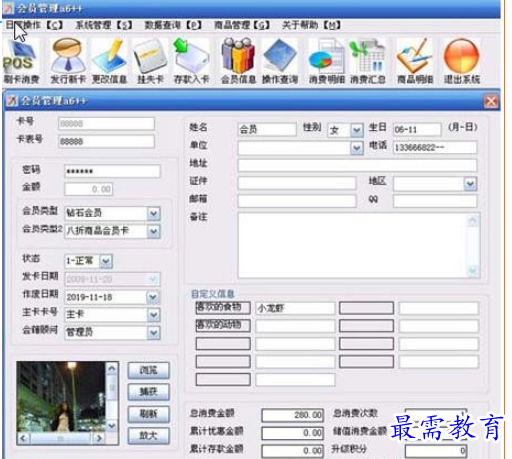This screenshot has height=459, width=512.
Task: Click the 卡表号 input field
Action: point(106,142)
